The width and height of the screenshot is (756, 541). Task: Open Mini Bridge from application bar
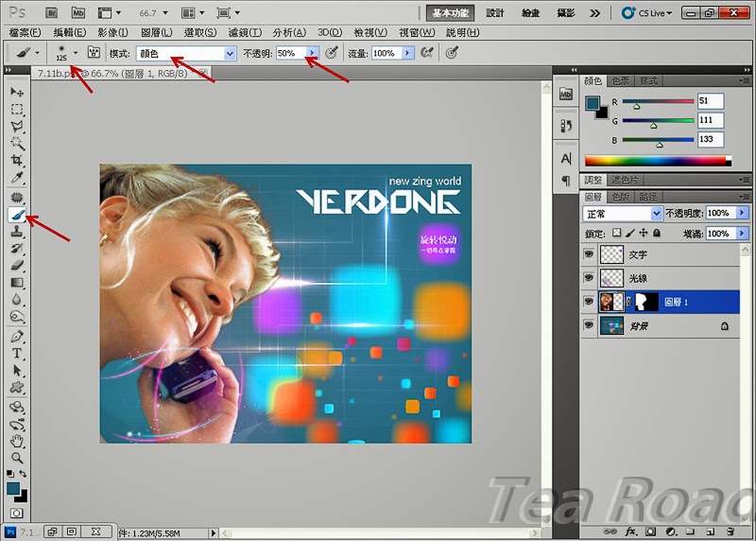tap(77, 13)
